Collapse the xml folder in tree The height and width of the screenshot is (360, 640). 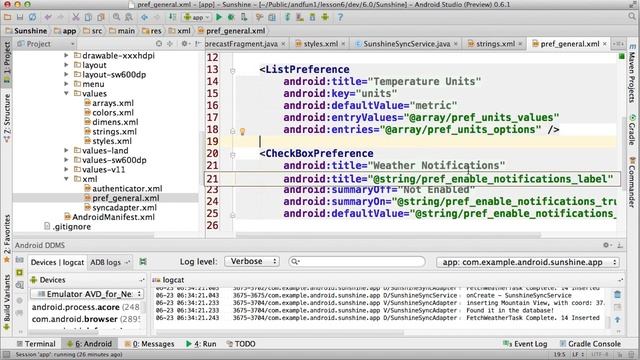pyautogui.click(x=66, y=179)
